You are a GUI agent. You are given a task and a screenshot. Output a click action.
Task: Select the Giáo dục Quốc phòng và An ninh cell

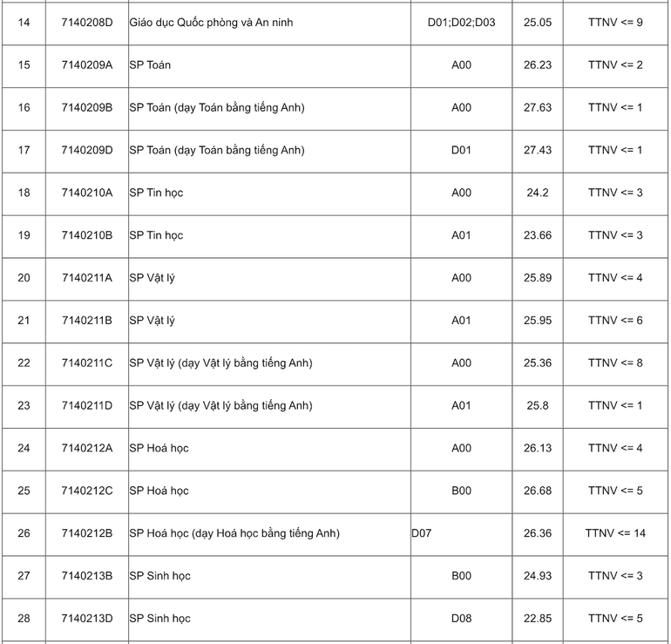click(211, 22)
